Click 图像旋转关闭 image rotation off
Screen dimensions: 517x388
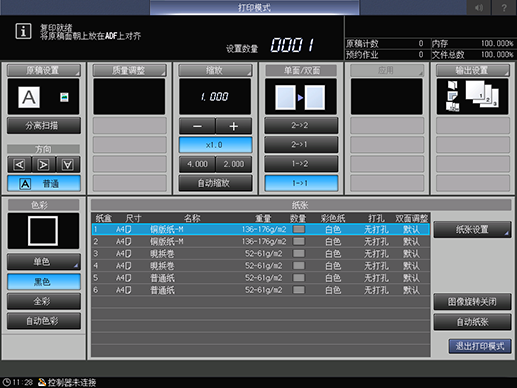pos(472,302)
